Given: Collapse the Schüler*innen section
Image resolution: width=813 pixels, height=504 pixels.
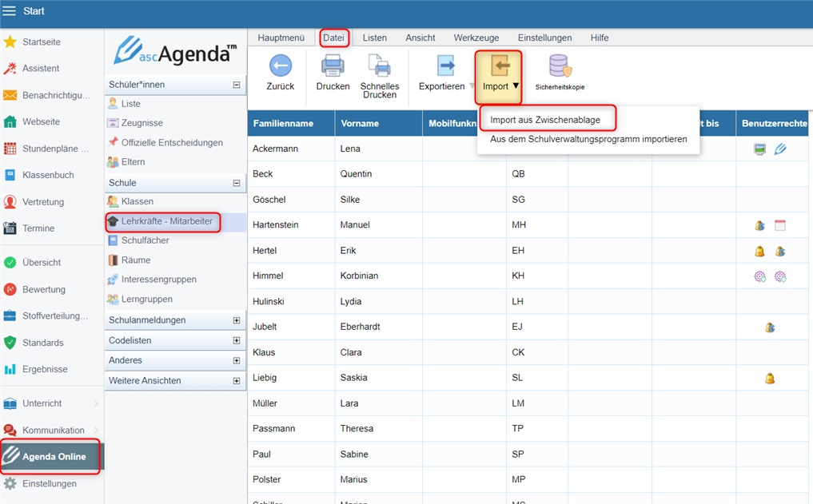Looking at the screenshot, I should [x=236, y=85].
